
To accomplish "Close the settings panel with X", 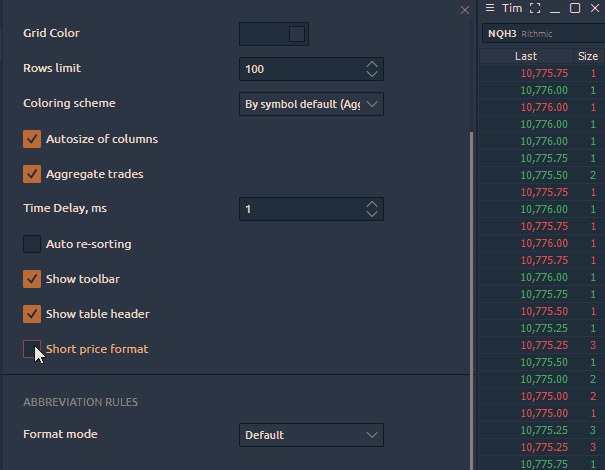I will [464, 10].
